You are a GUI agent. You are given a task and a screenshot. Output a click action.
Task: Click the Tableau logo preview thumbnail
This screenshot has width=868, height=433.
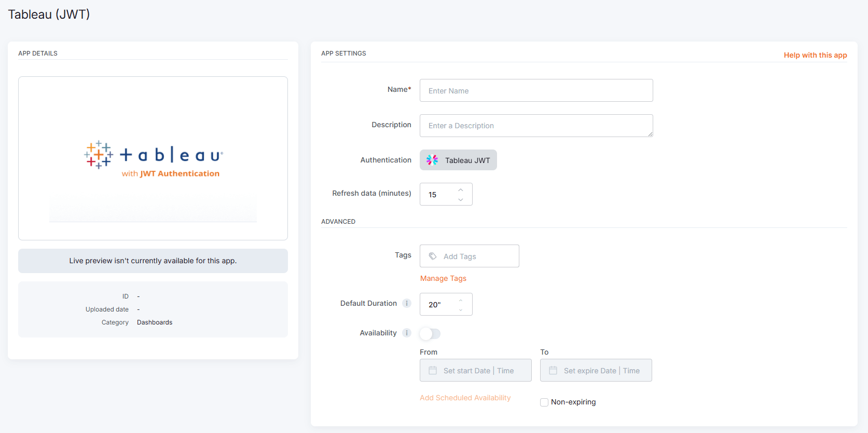153,158
